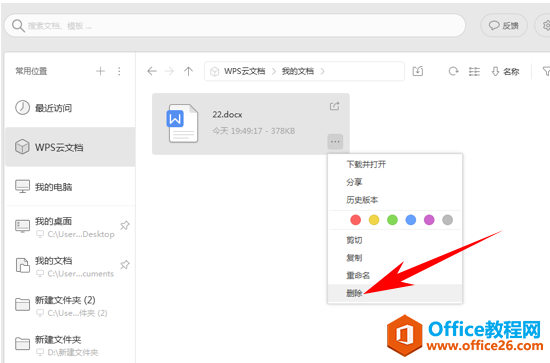Click the new folder icon beside path bar
550x363 pixels.
[417, 71]
